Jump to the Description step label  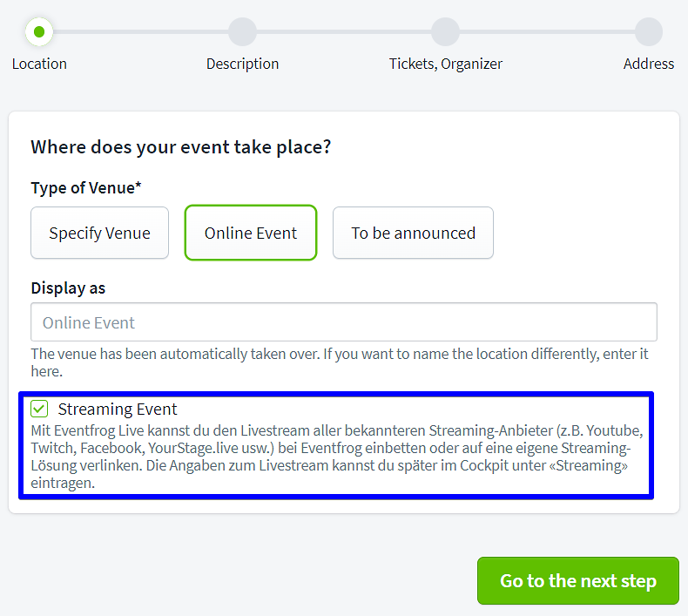242,64
